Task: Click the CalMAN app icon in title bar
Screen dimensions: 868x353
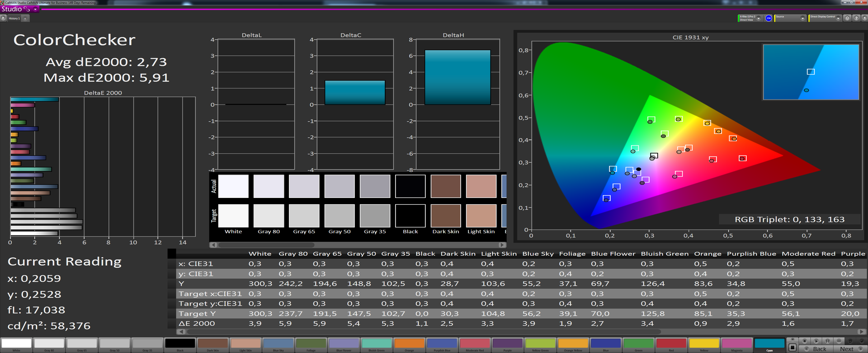Action: click(x=2, y=3)
